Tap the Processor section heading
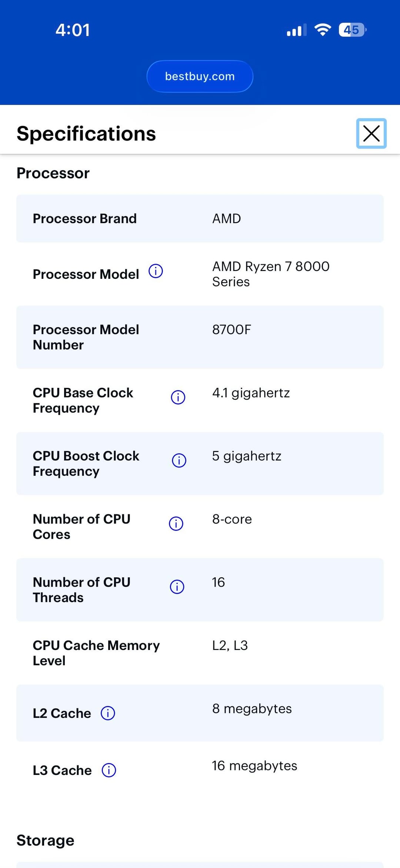The width and height of the screenshot is (400, 868). click(53, 173)
